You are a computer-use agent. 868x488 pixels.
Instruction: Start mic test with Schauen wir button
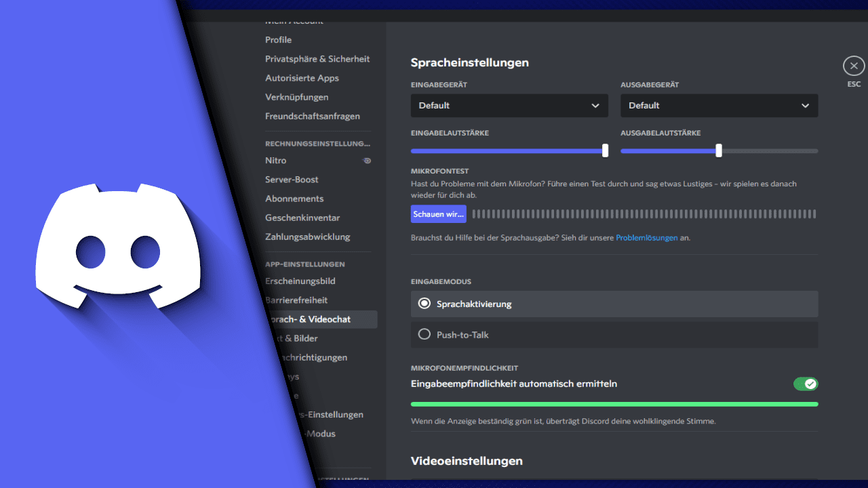point(439,214)
